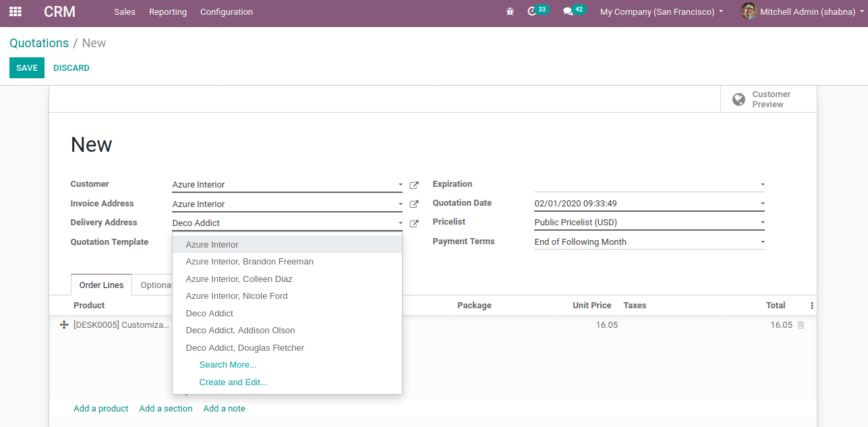Open external link icon beside Customer field
The image size is (868, 427).
tap(414, 185)
